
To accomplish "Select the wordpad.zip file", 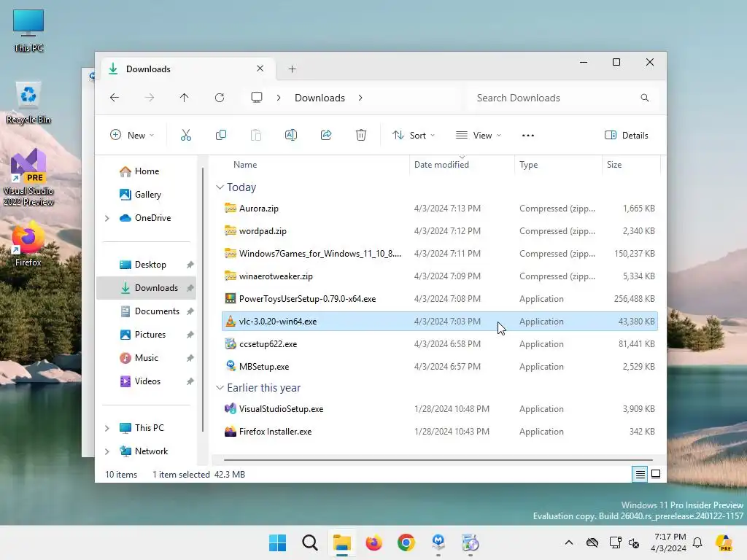I will point(440,231).
